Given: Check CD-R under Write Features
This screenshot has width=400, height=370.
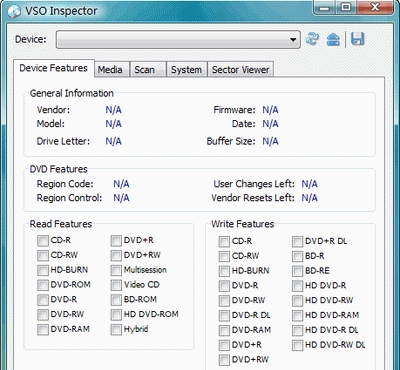Looking at the screenshot, I should click(224, 242).
